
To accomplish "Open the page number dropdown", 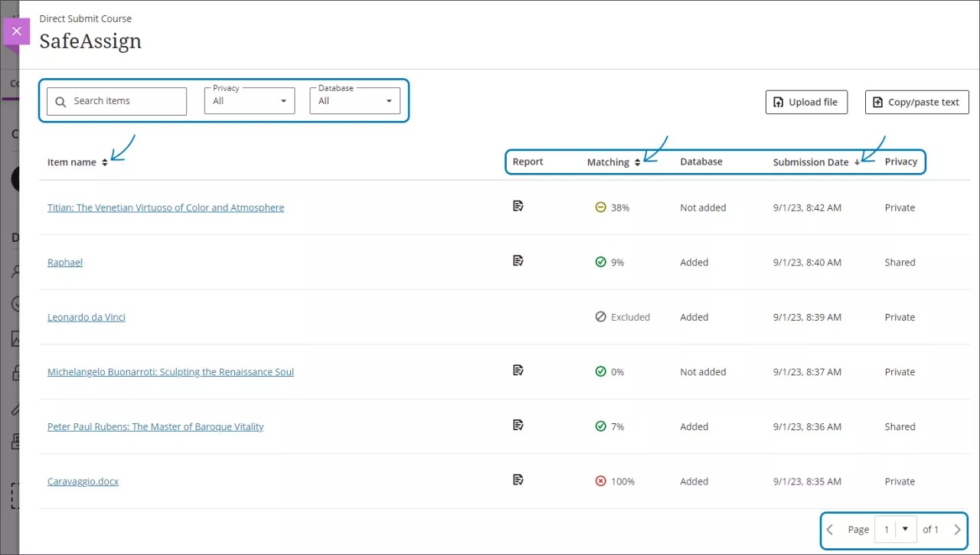I will [895, 530].
